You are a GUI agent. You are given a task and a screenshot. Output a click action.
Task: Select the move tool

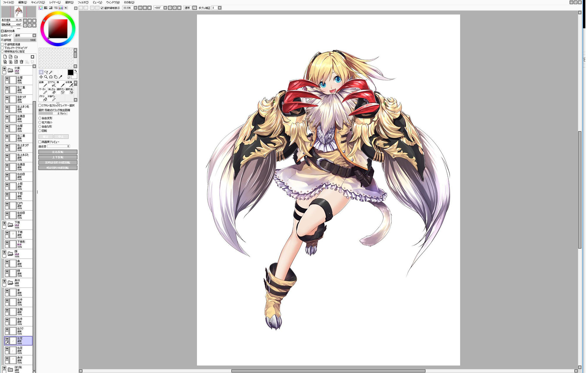[41, 77]
